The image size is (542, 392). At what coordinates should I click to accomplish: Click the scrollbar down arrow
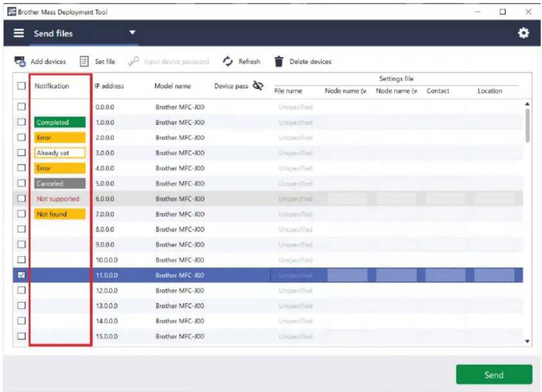pyautogui.click(x=527, y=341)
